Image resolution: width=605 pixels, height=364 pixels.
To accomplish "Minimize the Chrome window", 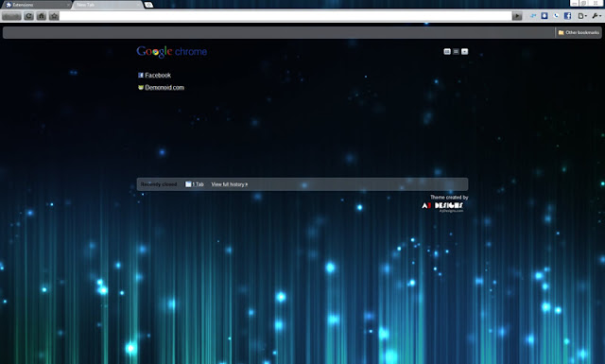I will pos(575,3).
